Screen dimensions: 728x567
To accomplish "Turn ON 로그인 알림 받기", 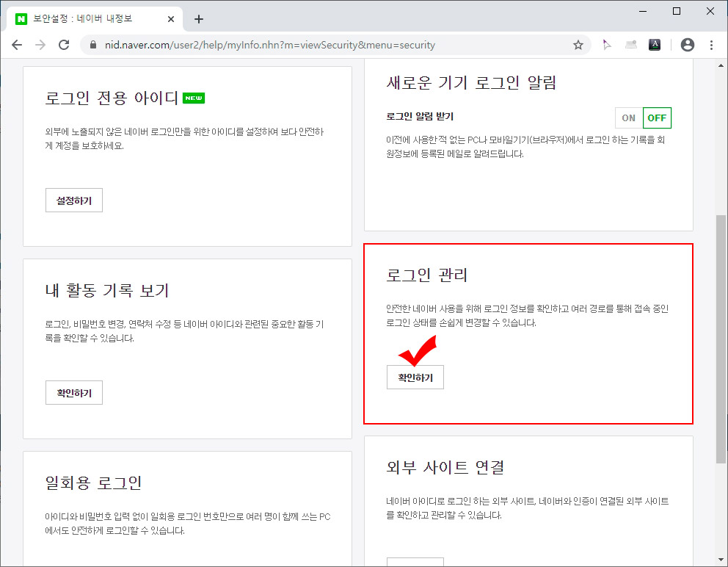I will tap(629, 118).
